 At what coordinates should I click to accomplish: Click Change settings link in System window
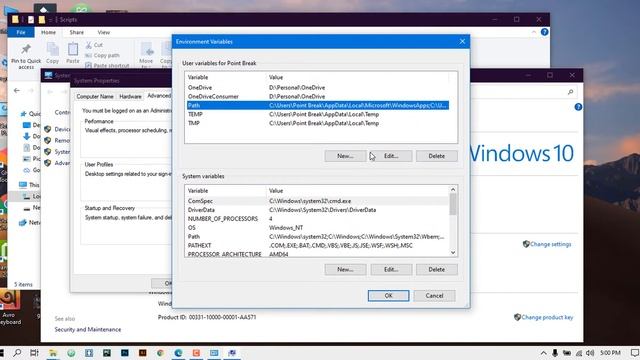click(x=550, y=244)
